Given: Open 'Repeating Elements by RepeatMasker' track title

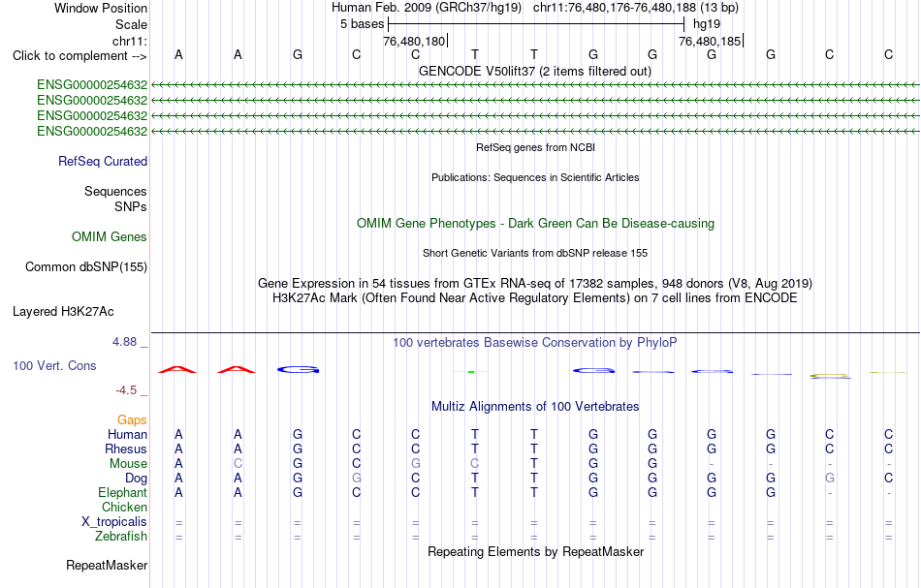Looking at the screenshot, I should (x=536, y=552).
